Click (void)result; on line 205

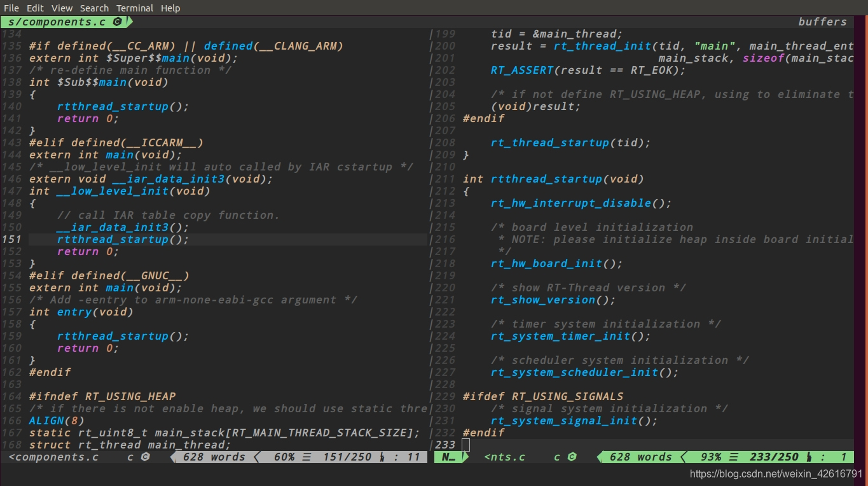(x=536, y=107)
